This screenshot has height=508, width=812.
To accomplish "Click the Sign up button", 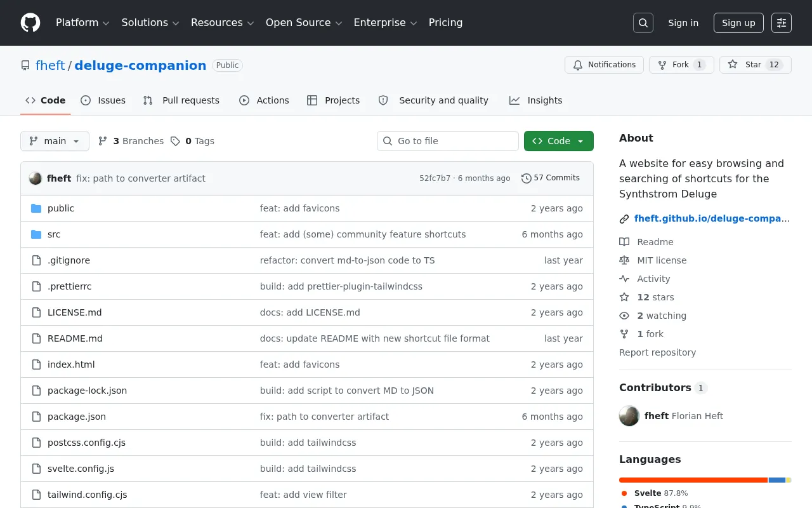I will click(x=738, y=23).
